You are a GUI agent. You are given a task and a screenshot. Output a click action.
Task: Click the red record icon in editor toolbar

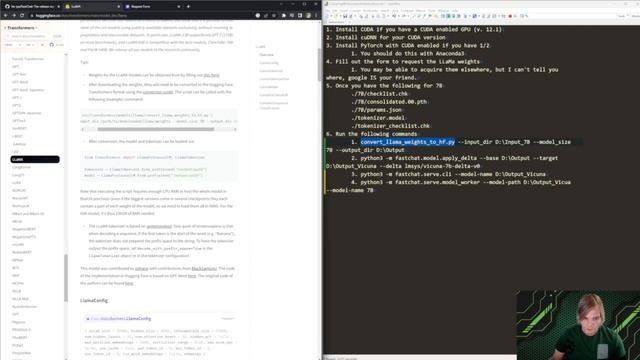click(x=510, y=16)
